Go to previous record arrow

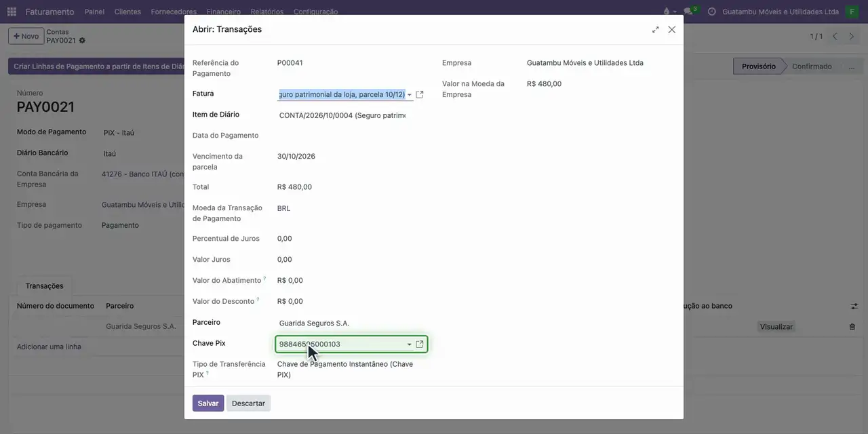pyautogui.click(x=835, y=37)
